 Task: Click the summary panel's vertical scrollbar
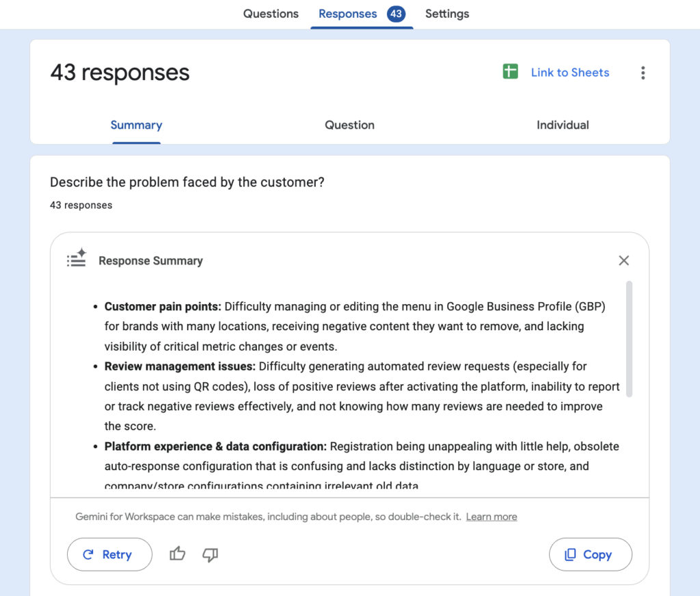pyautogui.click(x=629, y=338)
